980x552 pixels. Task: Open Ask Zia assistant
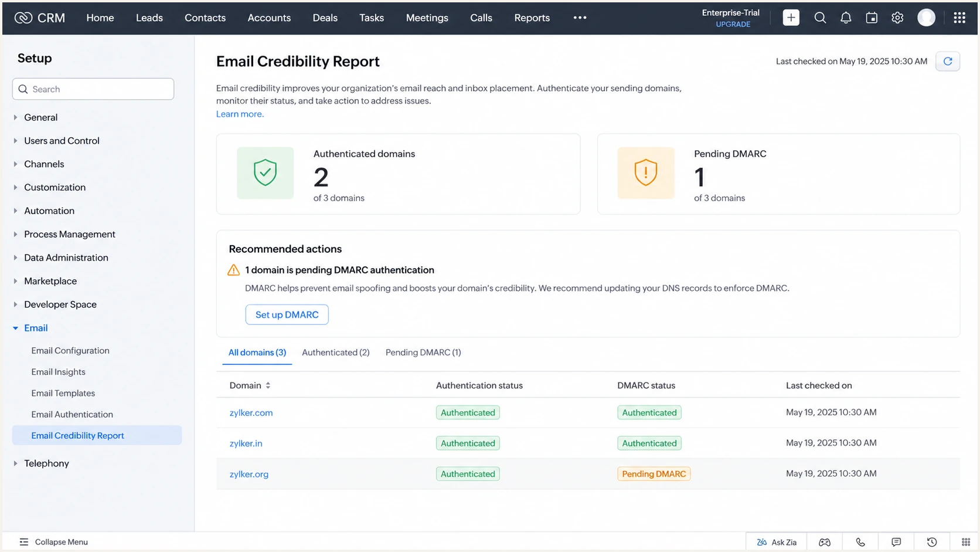[777, 542]
